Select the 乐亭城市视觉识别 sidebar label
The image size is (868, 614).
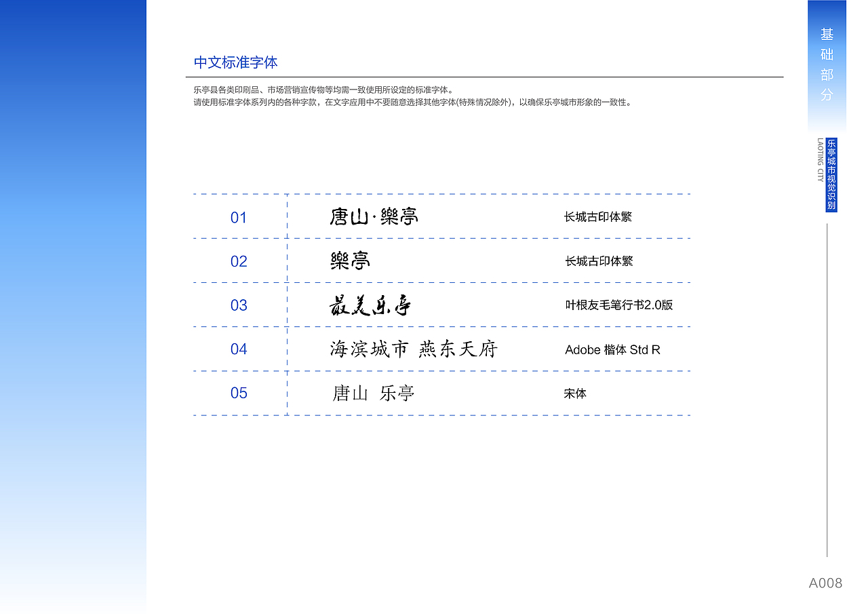[x=830, y=173]
